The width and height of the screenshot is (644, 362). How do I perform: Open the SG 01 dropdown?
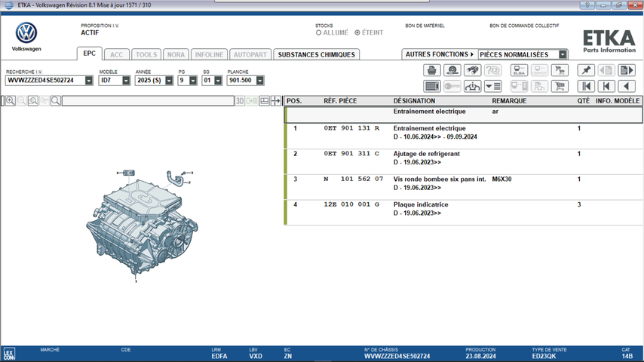click(218, 81)
